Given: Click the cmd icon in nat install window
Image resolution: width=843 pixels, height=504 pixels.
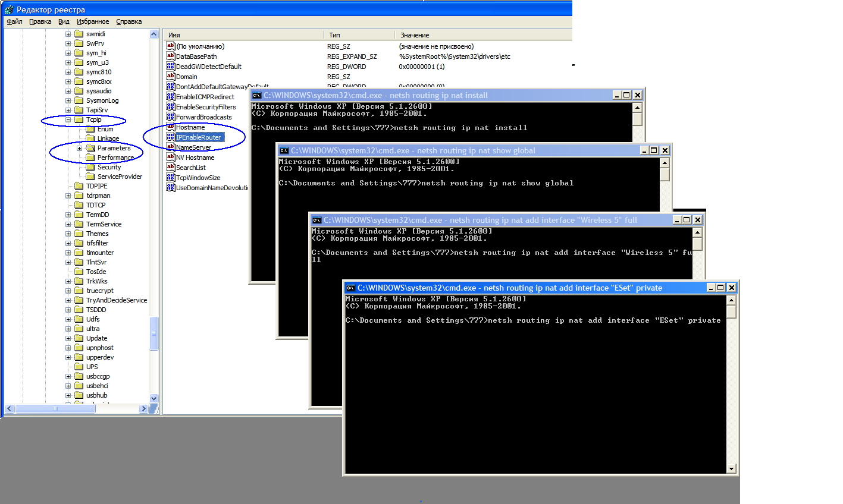Looking at the screenshot, I should click(x=257, y=96).
